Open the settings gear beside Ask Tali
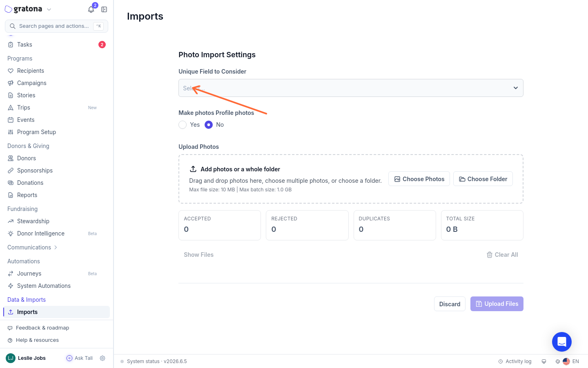The height and width of the screenshot is (368, 588). coord(102,358)
